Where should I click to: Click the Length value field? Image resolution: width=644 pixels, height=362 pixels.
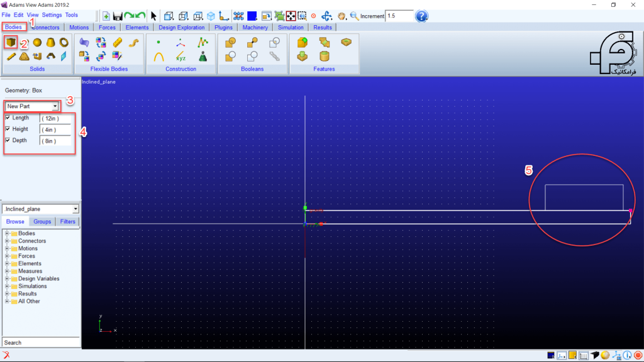[55, 118]
